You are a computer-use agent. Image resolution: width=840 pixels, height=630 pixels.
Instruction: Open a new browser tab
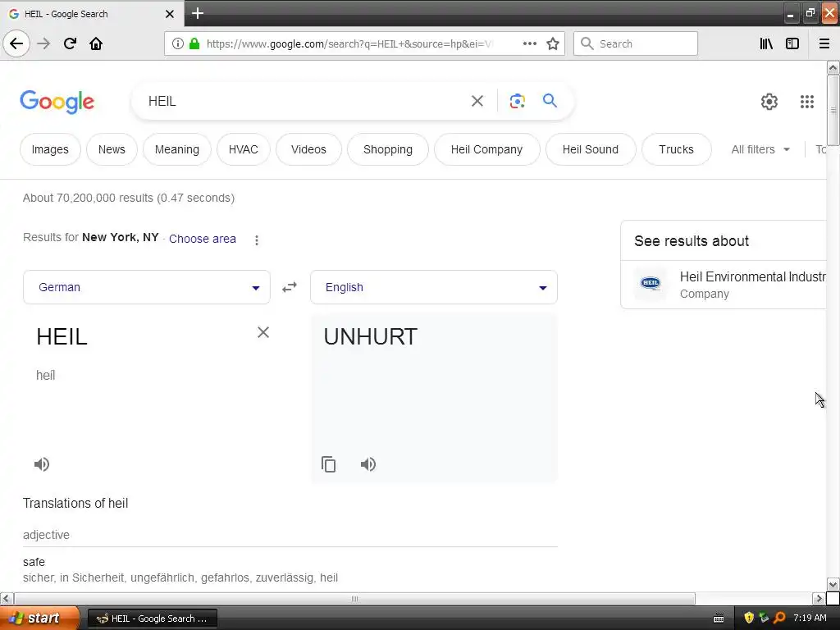pos(198,13)
